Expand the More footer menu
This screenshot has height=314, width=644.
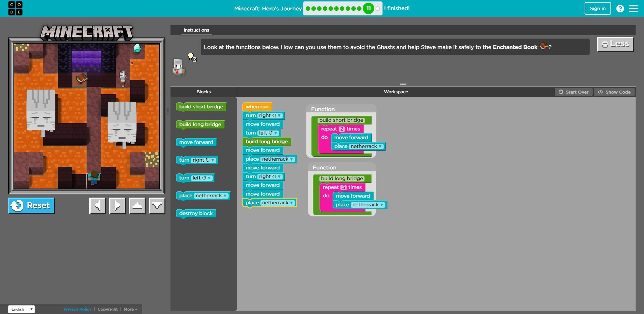click(x=130, y=309)
